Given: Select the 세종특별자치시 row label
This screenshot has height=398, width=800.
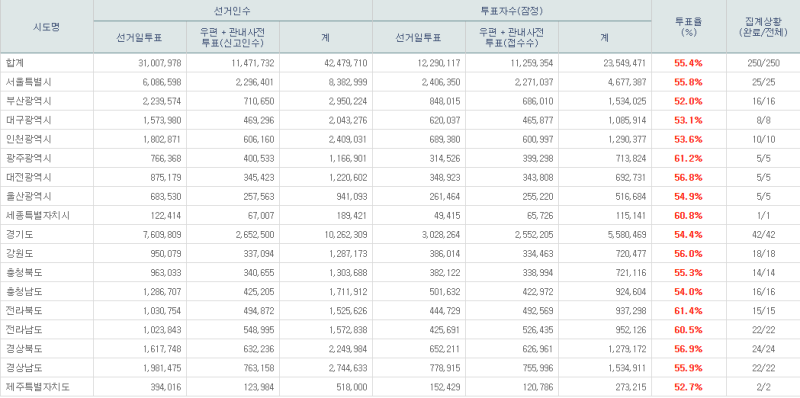Looking at the screenshot, I should 38,215.
